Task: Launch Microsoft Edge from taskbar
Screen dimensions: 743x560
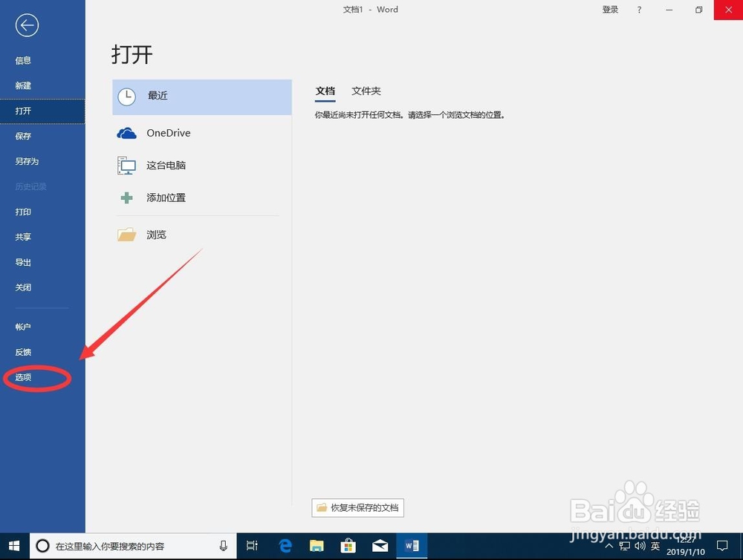Action: point(285,547)
